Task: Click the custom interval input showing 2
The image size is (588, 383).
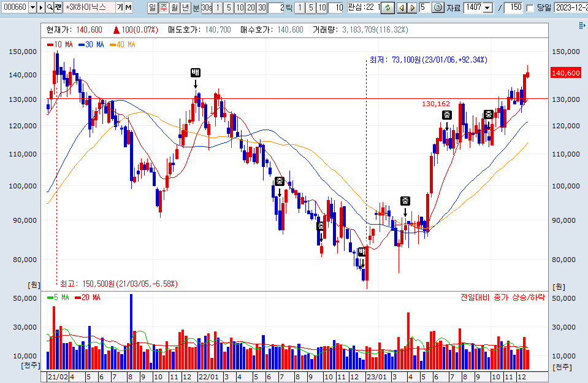Action: coord(277,7)
